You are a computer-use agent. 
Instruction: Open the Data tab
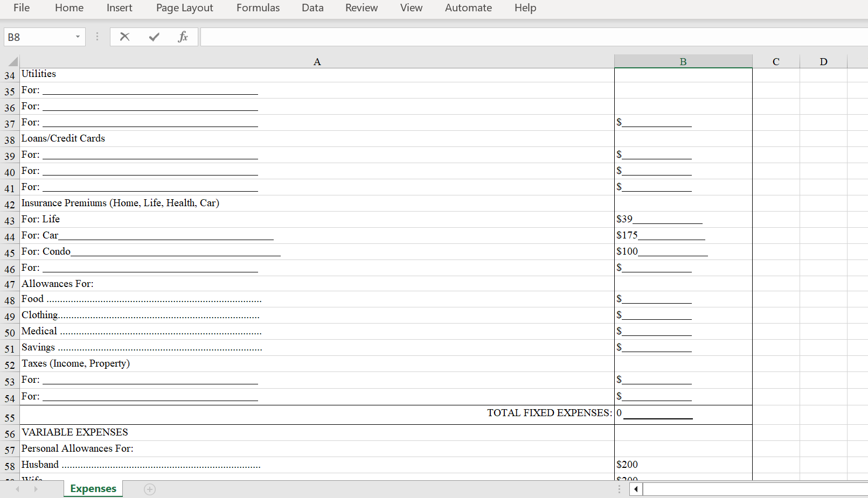313,8
